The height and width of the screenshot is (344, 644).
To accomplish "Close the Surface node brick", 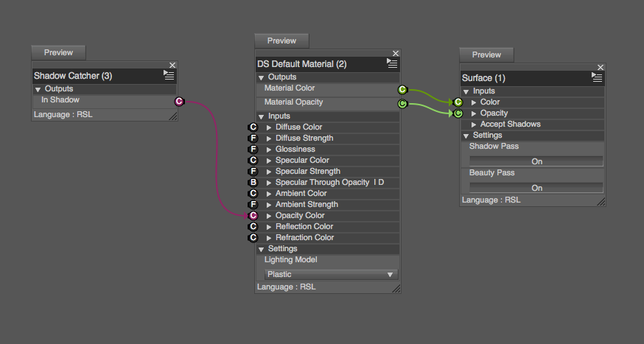I will [600, 67].
